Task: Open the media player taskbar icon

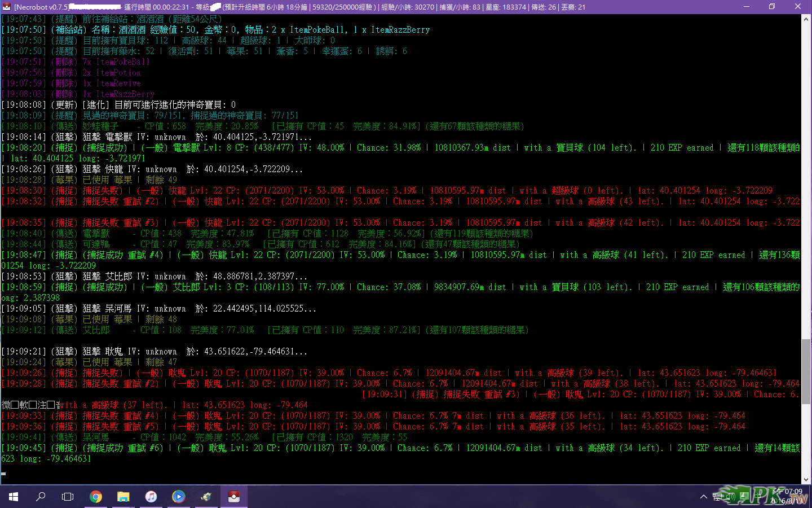Action: [x=179, y=497]
